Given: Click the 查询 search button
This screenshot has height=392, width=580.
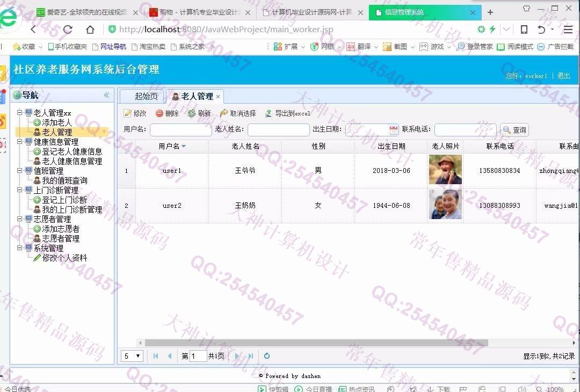Looking at the screenshot, I should (514, 130).
